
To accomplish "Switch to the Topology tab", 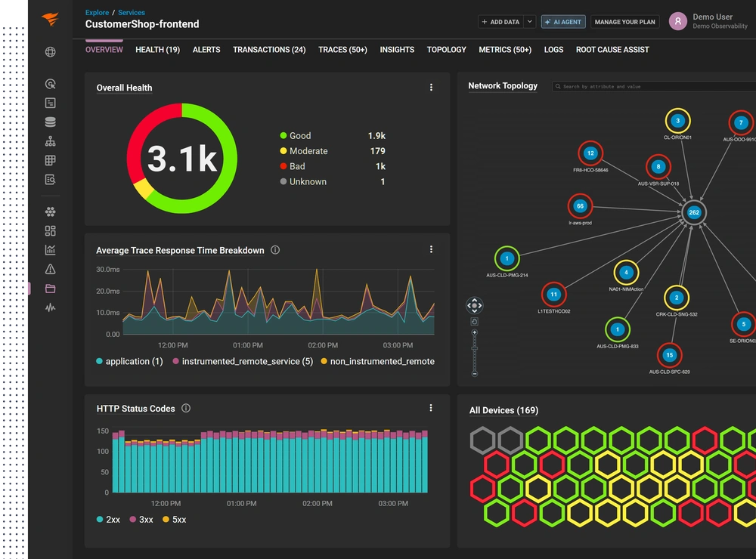I will click(x=447, y=50).
